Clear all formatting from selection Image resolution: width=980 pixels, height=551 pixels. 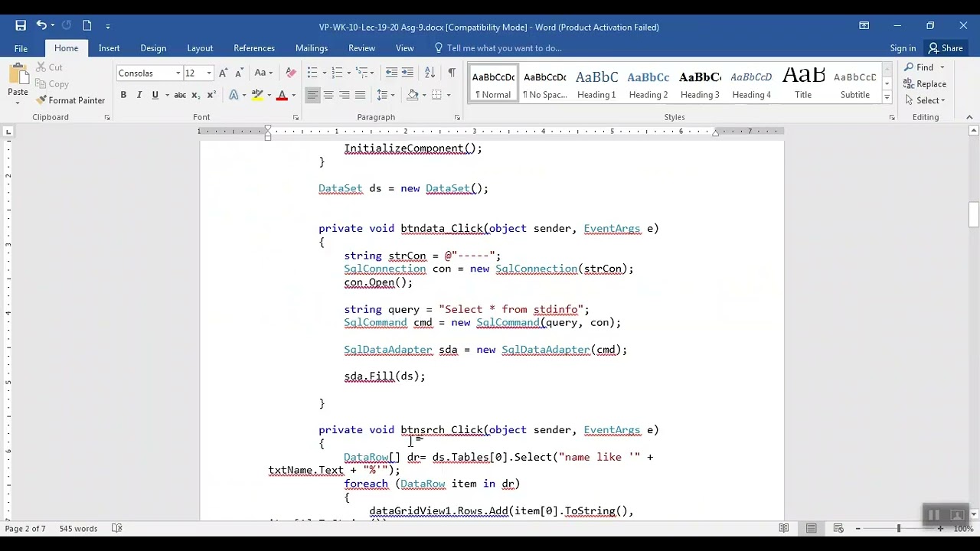coord(290,73)
